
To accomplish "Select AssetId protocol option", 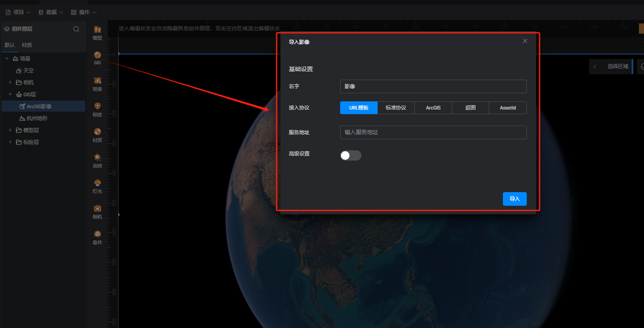I will tap(508, 108).
